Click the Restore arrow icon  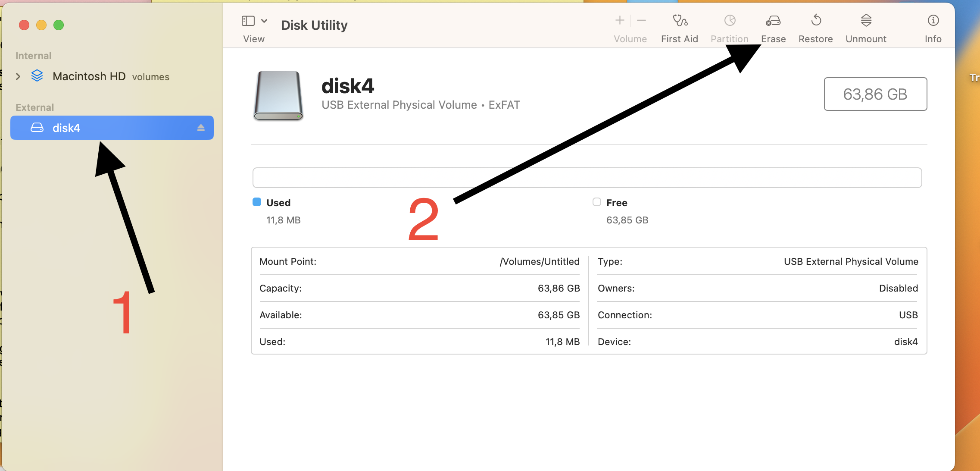point(816,20)
